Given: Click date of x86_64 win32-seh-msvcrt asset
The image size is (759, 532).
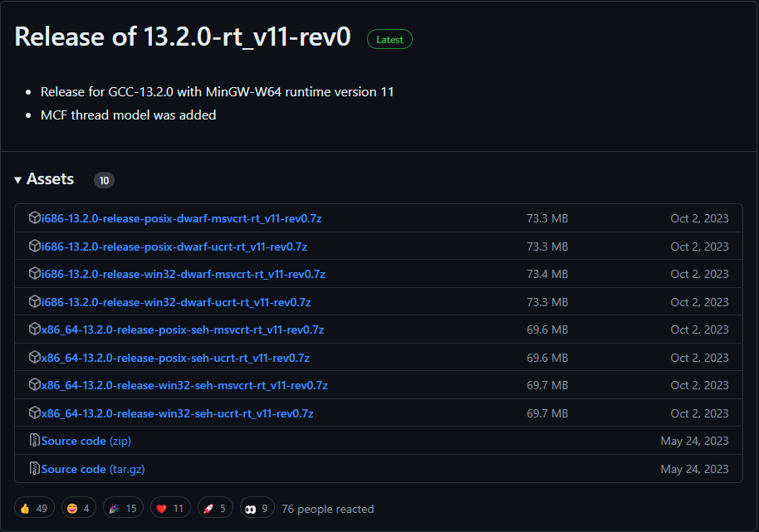Looking at the screenshot, I should point(699,385).
